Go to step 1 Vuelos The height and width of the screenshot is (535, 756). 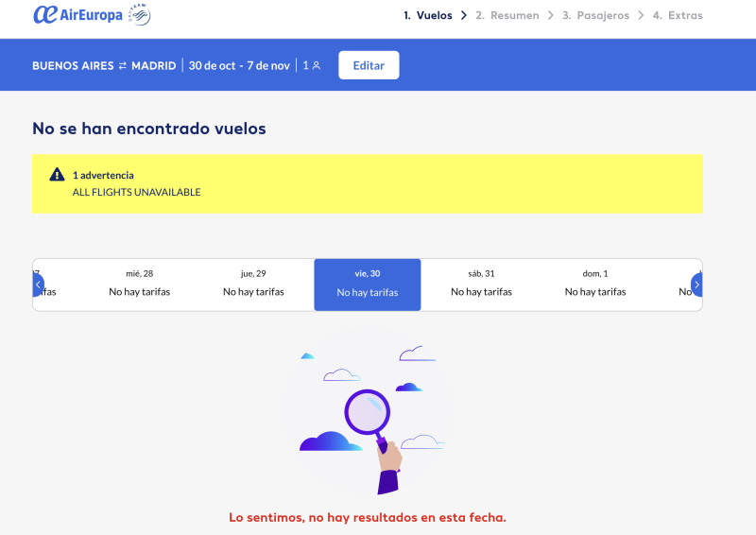pyautogui.click(x=427, y=15)
